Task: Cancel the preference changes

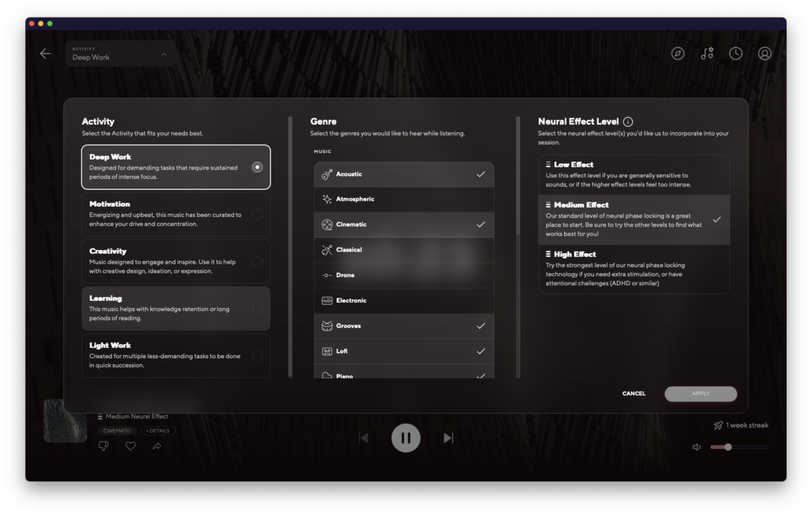Action: point(633,394)
